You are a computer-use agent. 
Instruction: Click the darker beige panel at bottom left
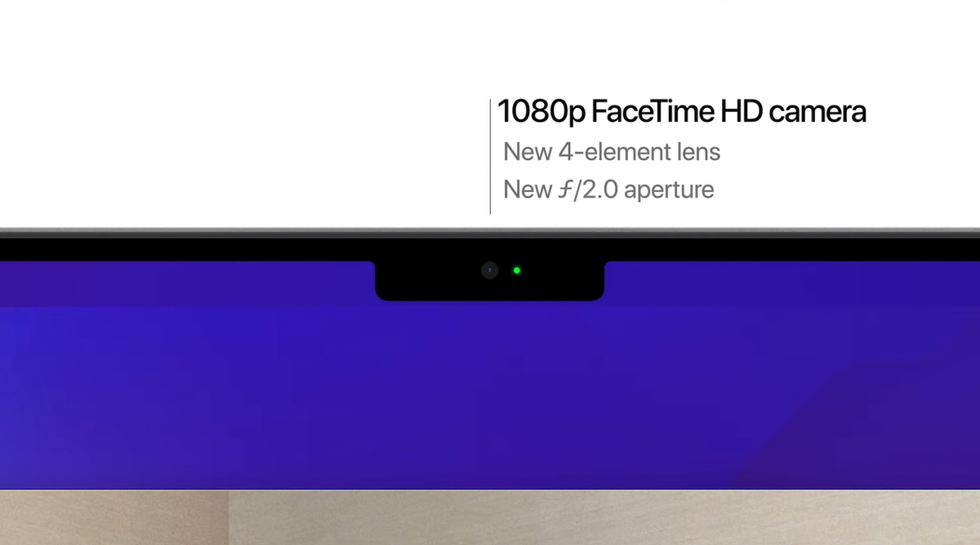coord(114,517)
